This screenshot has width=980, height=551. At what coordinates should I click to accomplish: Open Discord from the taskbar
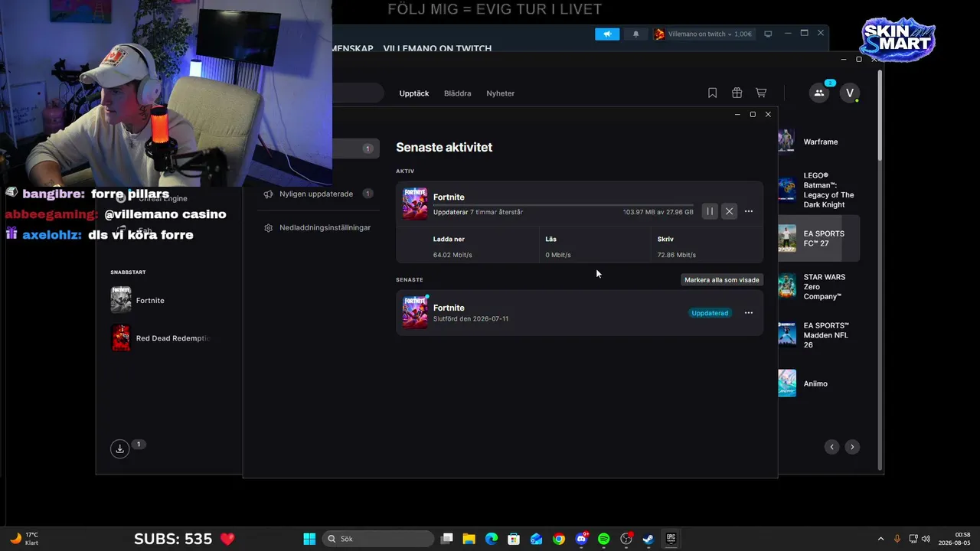pos(581,539)
